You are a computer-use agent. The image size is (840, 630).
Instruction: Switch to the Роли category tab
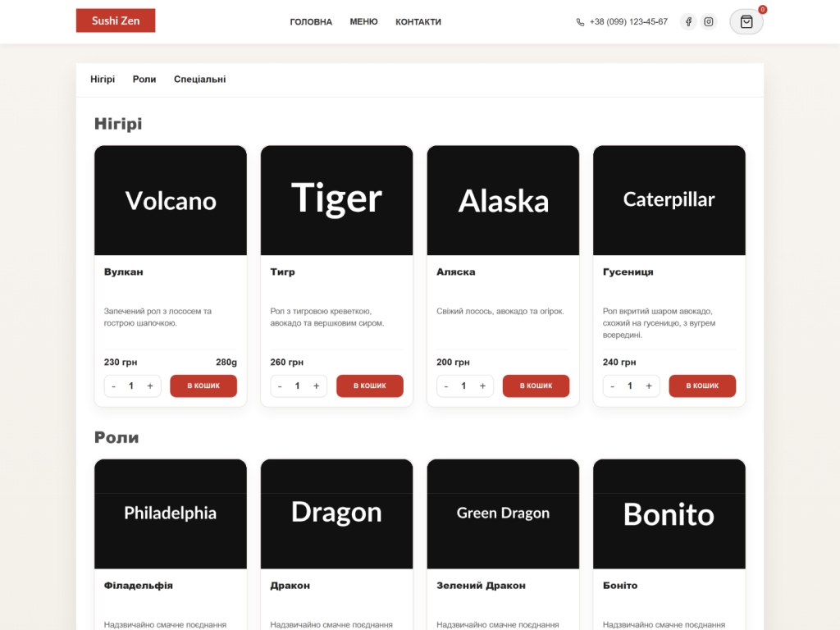[144, 80]
